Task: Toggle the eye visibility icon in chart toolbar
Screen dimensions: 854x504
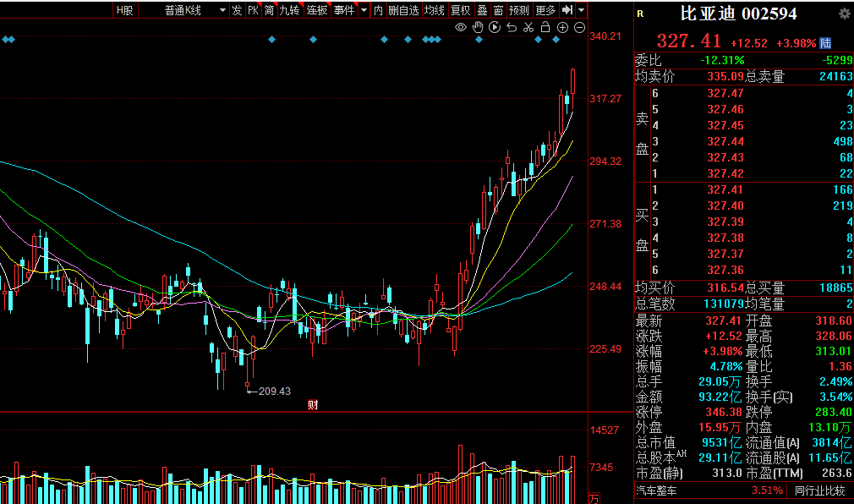Action: pyautogui.click(x=461, y=28)
